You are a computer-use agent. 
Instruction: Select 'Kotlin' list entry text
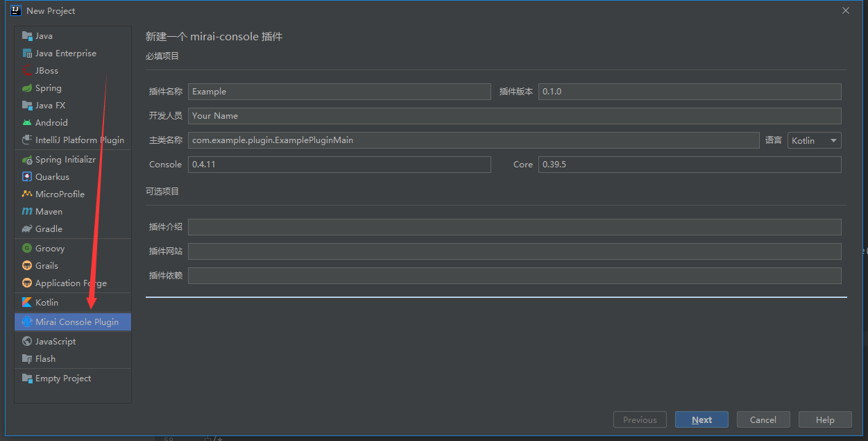point(46,303)
